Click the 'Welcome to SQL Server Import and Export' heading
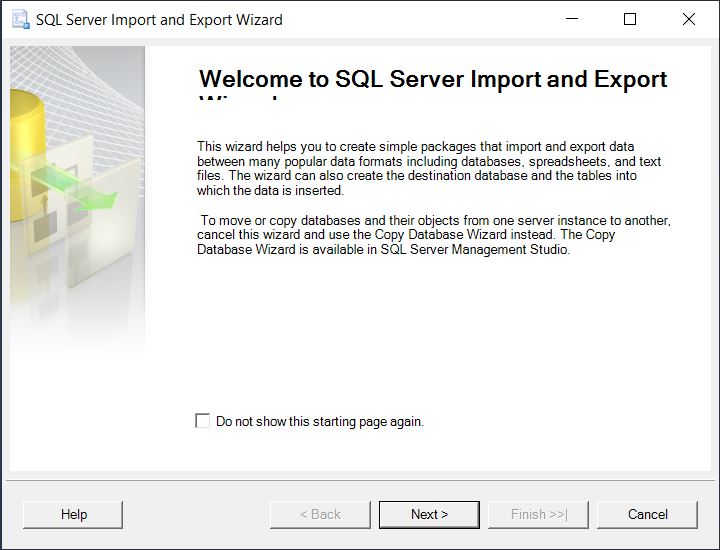 [432, 80]
